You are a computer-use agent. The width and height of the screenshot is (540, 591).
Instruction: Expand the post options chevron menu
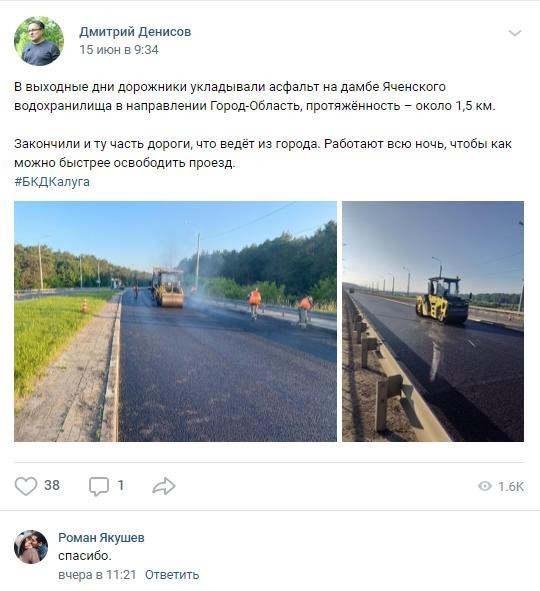pos(515,33)
